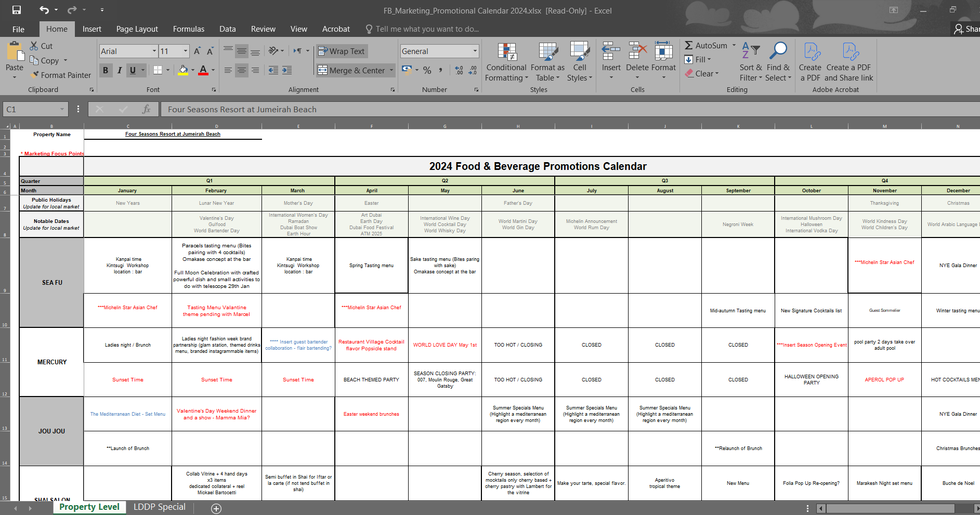Viewport: 980px width, 515px height.
Task: Click the Tell me search box
Action: pyautogui.click(x=422, y=29)
